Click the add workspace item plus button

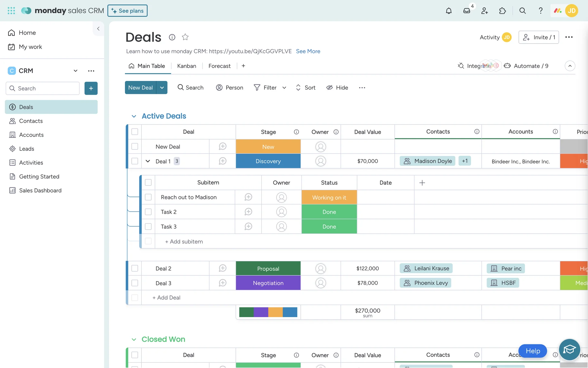91,88
